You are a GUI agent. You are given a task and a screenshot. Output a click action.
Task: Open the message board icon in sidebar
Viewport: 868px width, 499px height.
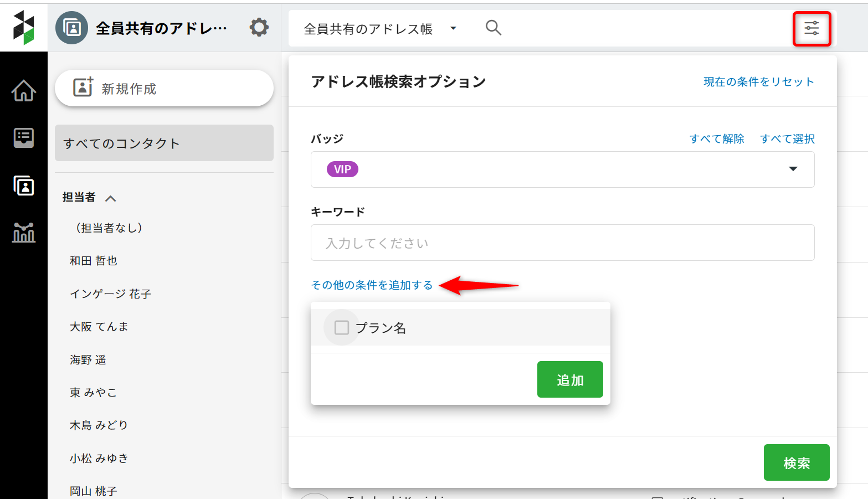point(24,138)
